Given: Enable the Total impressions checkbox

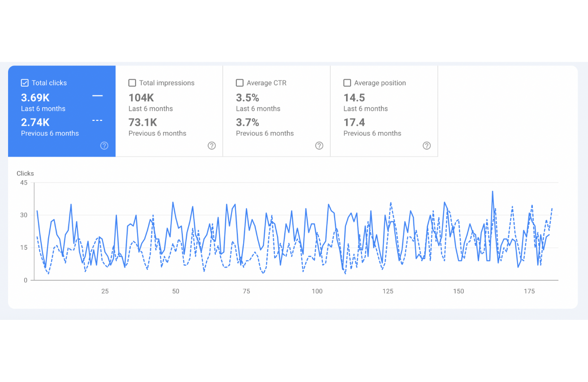Looking at the screenshot, I should point(132,83).
